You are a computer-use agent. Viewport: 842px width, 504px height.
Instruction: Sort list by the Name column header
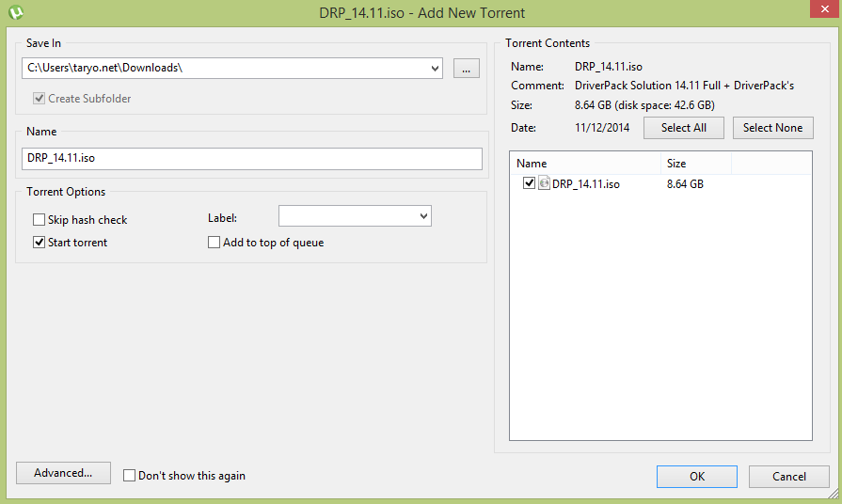click(585, 164)
